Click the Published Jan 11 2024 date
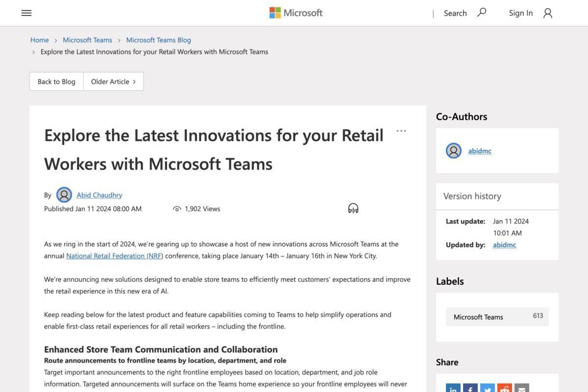588x392 pixels. 93,209
